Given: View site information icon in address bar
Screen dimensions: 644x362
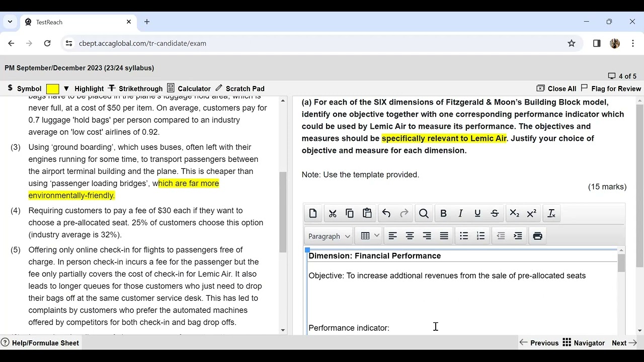Looking at the screenshot, I should (69, 43).
